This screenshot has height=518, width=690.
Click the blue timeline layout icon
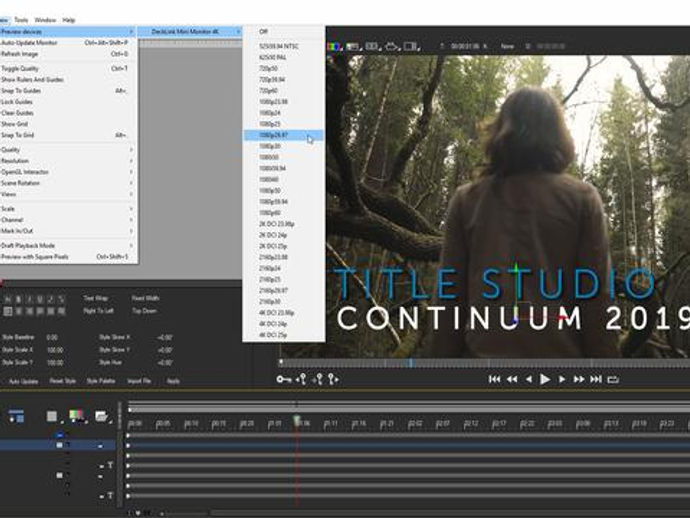[x=17, y=416]
